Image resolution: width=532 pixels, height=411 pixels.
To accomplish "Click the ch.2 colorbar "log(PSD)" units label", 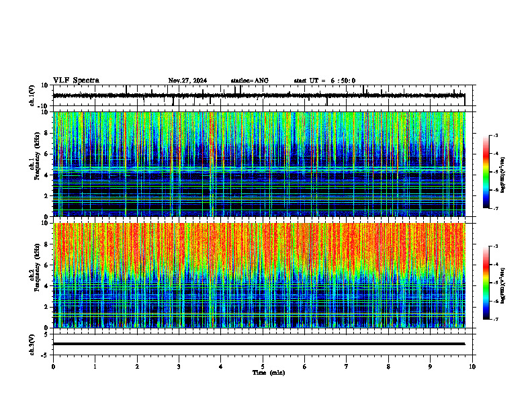I will click(503, 285).
